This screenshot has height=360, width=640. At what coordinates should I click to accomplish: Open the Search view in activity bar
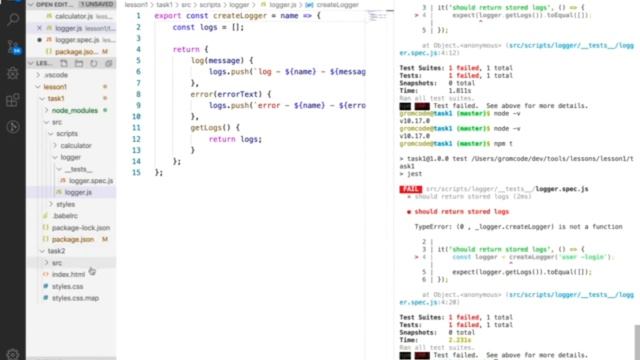(13, 19)
